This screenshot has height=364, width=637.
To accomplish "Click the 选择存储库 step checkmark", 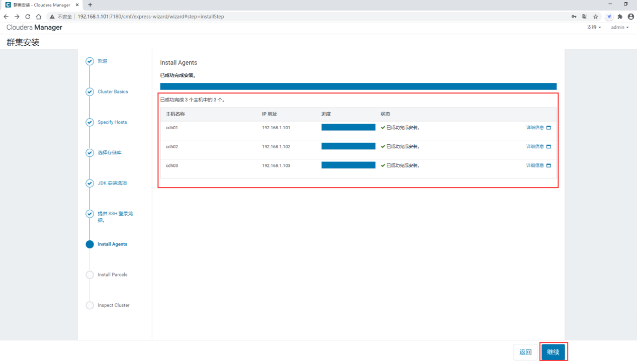I will coord(89,153).
